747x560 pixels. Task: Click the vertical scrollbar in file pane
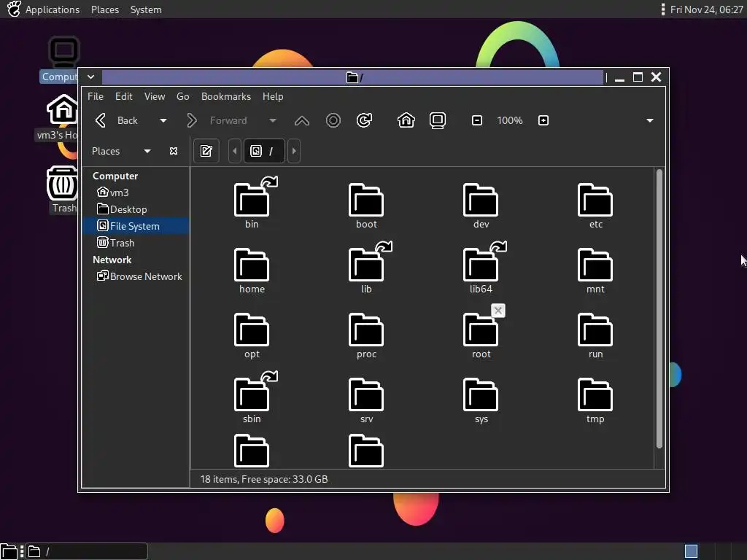659,308
